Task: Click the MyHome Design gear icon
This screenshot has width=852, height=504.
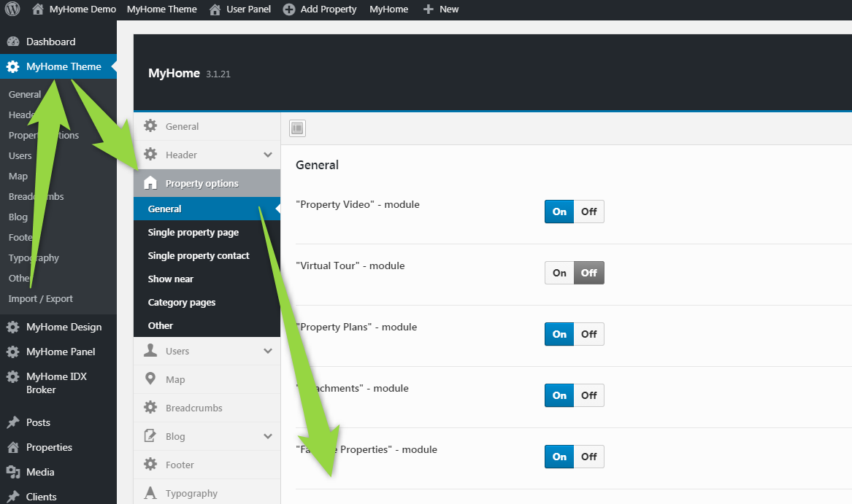Action: point(13,327)
